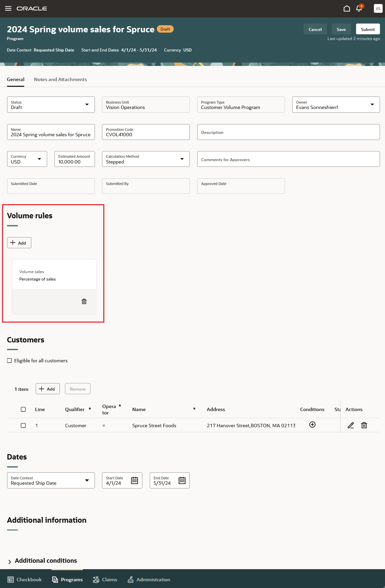Image resolution: width=385 pixels, height=588 pixels.
Task: Open the End Date calendar picker
Action: click(x=182, y=480)
